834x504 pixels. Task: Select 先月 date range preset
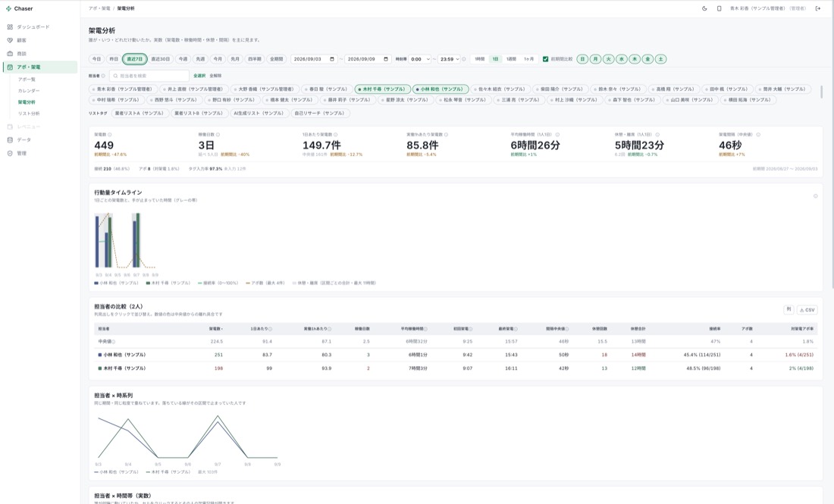(235, 59)
